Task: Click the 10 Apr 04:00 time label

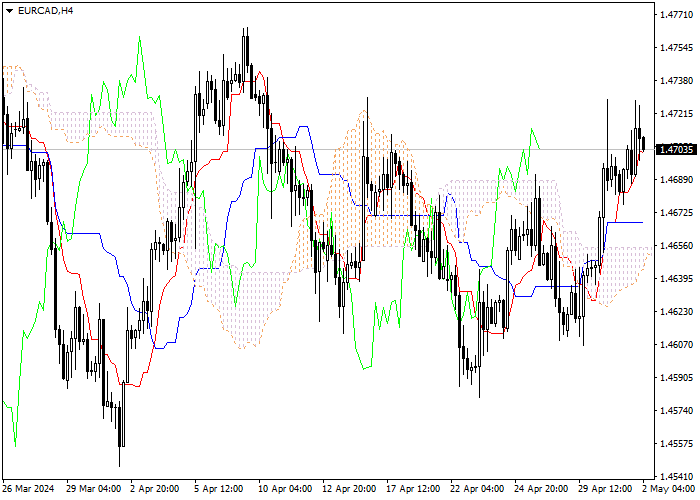Action: click(286, 489)
